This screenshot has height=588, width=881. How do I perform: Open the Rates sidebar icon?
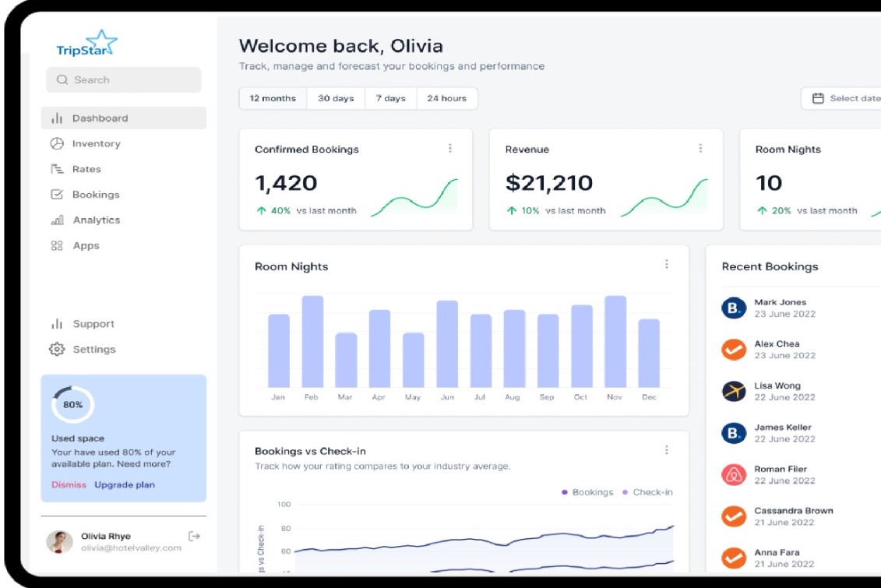(x=57, y=169)
